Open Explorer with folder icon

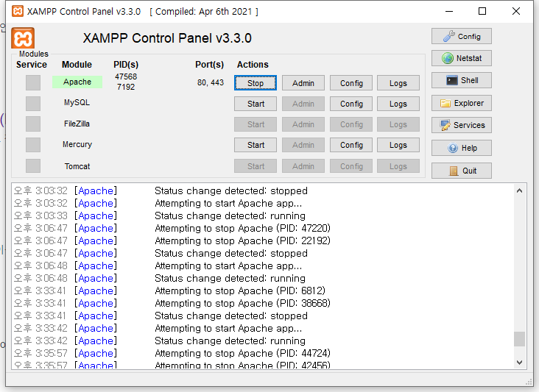pyautogui.click(x=461, y=103)
